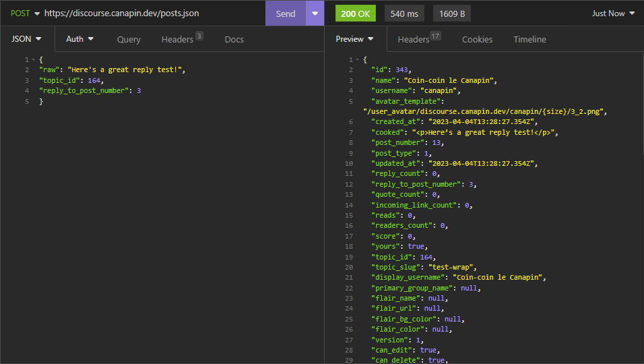The width and height of the screenshot is (644, 364).
Task: Click the response "id" value 343
Action: [401, 70]
